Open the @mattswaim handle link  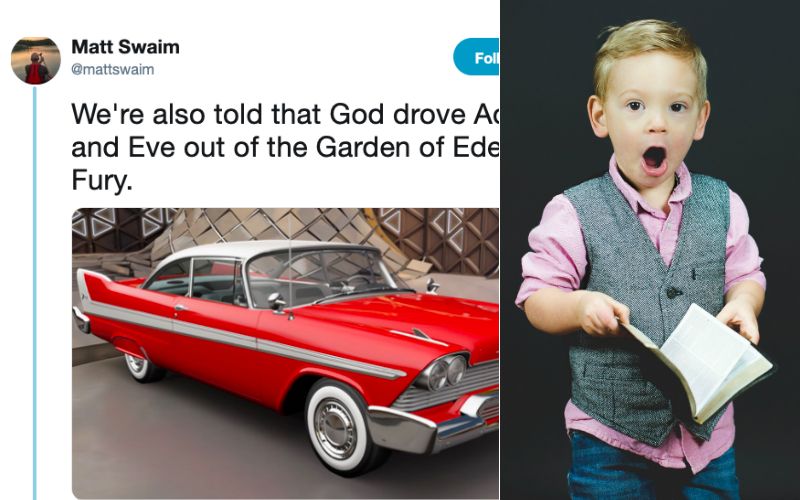click(113, 69)
